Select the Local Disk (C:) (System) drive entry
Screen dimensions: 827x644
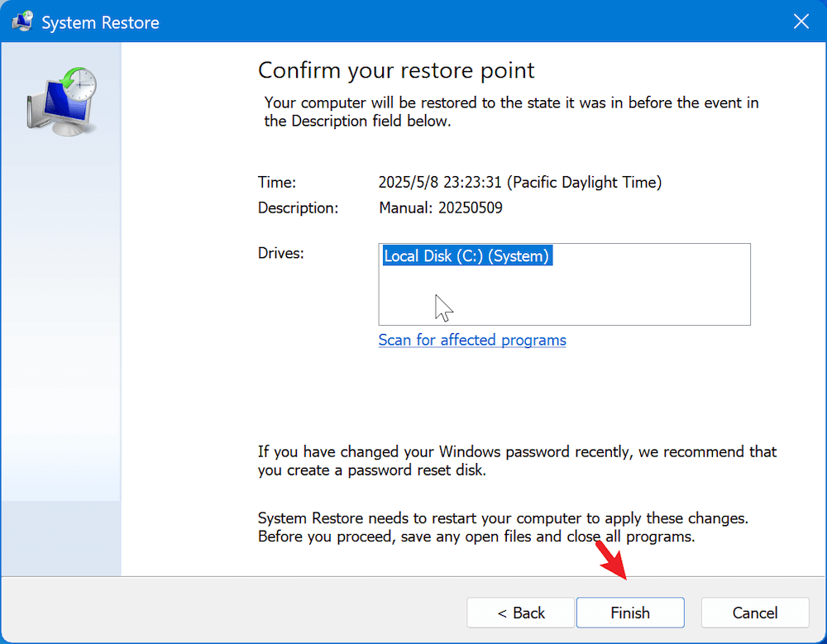coord(466,255)
